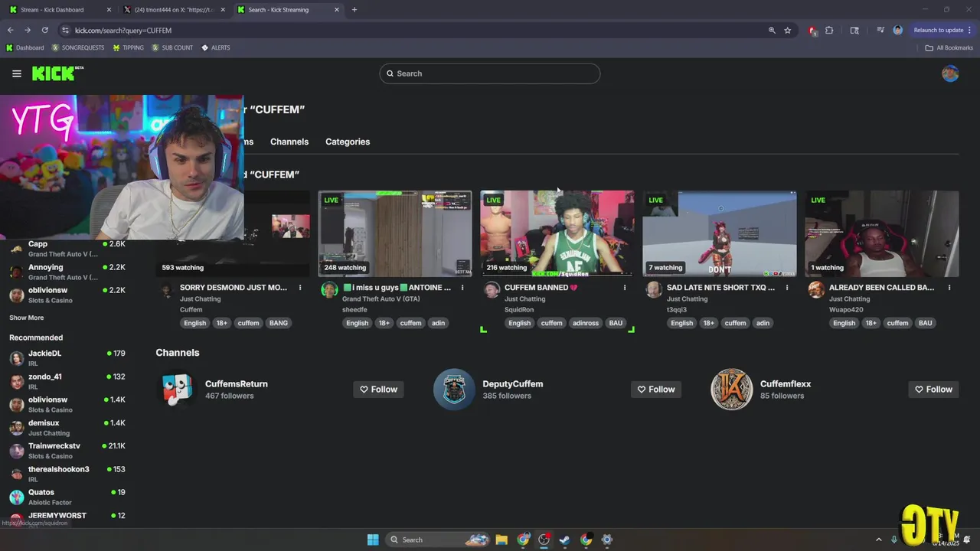Show hidden system tray icons
The width and height of the screenshot is (980, 551).
coord(878,540)
